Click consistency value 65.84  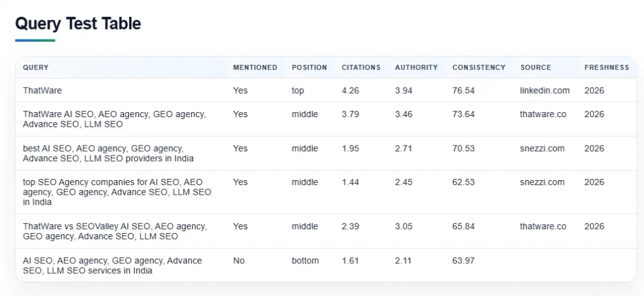(x=464, y=227)
